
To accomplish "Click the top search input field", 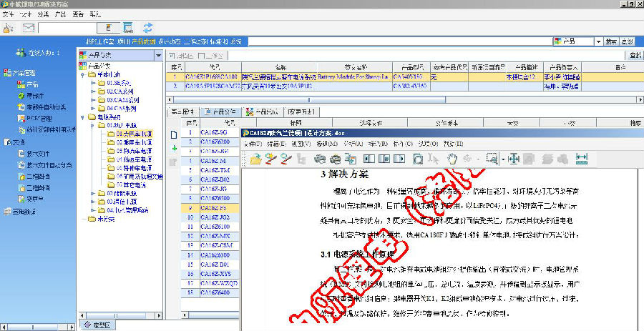I will pos(400,41).
